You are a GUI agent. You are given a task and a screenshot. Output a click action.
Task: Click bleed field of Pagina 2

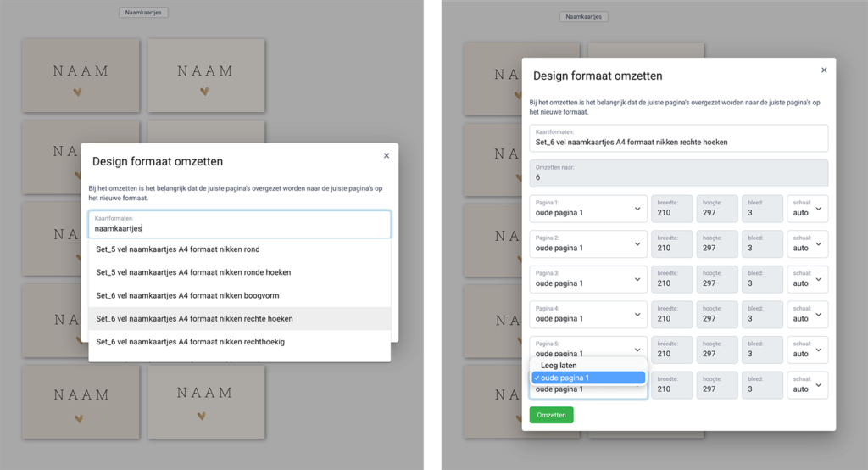pos(762,243)
